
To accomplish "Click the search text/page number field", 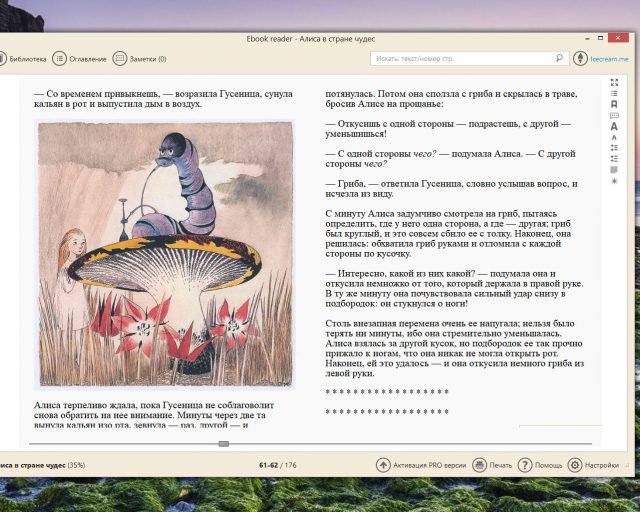I will click(x=469, y=58).
